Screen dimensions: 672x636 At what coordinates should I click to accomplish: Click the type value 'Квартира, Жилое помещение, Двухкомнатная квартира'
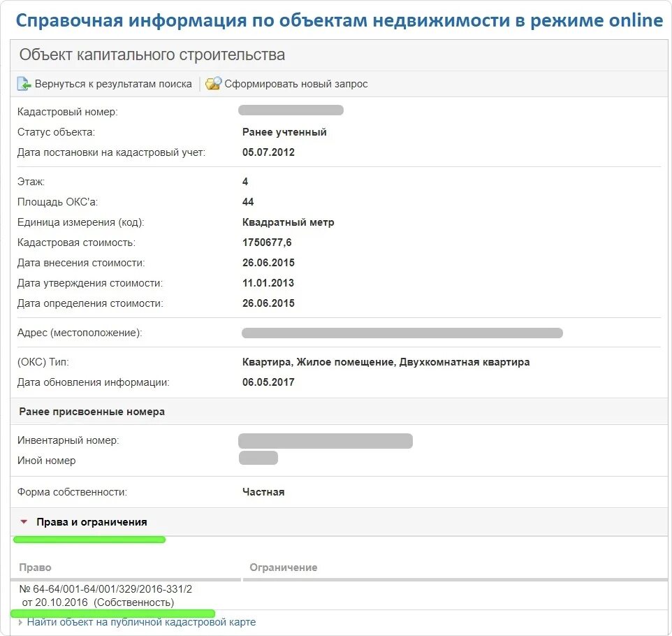click(386, 362)
